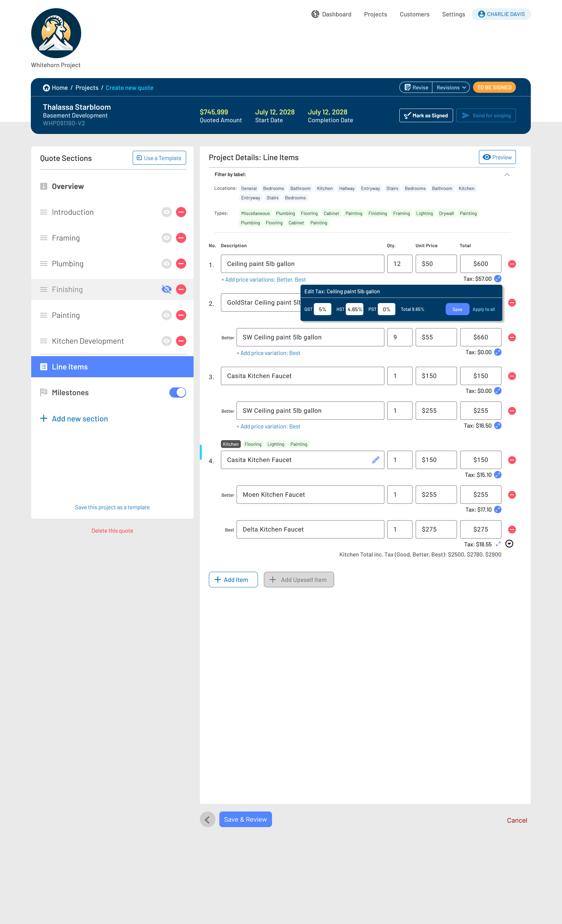Click the pencil edit icon on Casita Kitchen Faucet
Image resolution: width=562 pixels, height=924 pixels.
(x=375, y=460)
